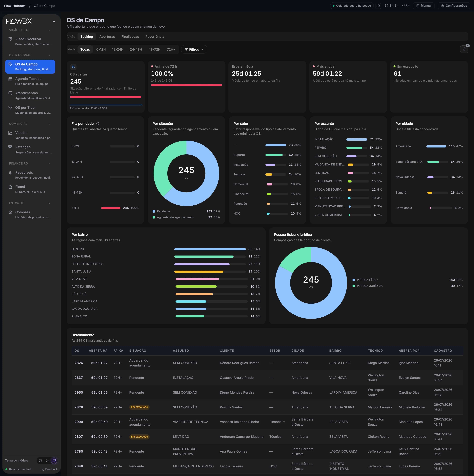Select the Todas age filter

(85, 50)
